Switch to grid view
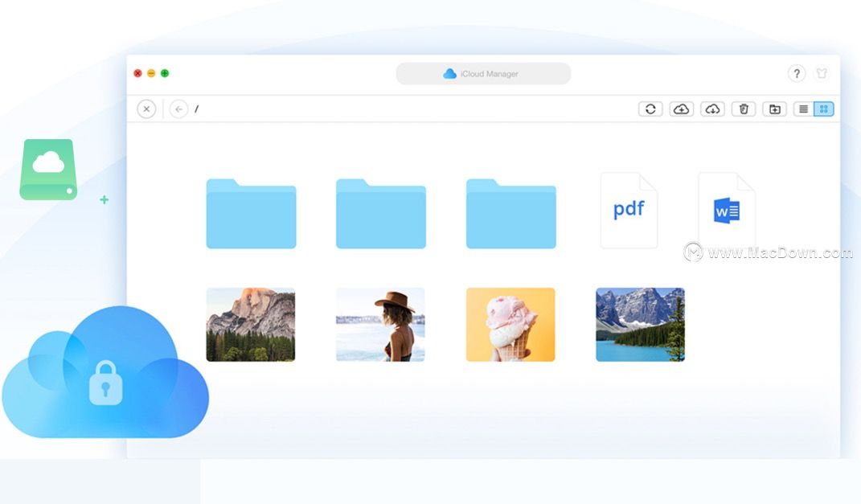Viewport: 861px width, 504px height. click(824, 109)
